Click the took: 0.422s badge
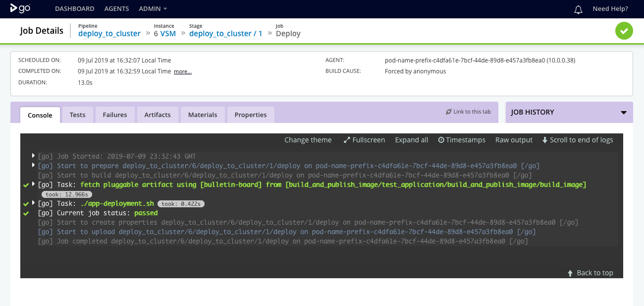644x306 pixels. click(181, 204)
